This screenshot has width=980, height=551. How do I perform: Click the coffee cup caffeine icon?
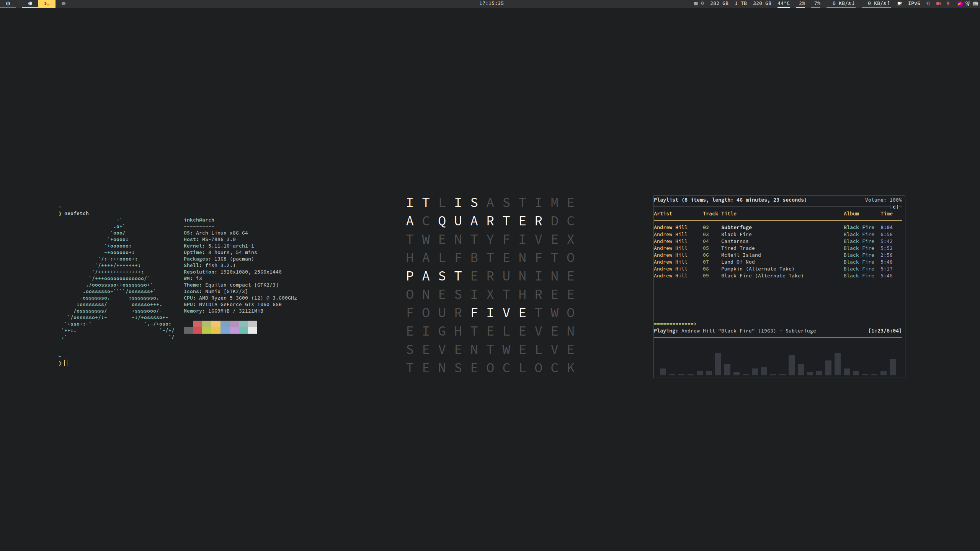(x=900, y=3)
